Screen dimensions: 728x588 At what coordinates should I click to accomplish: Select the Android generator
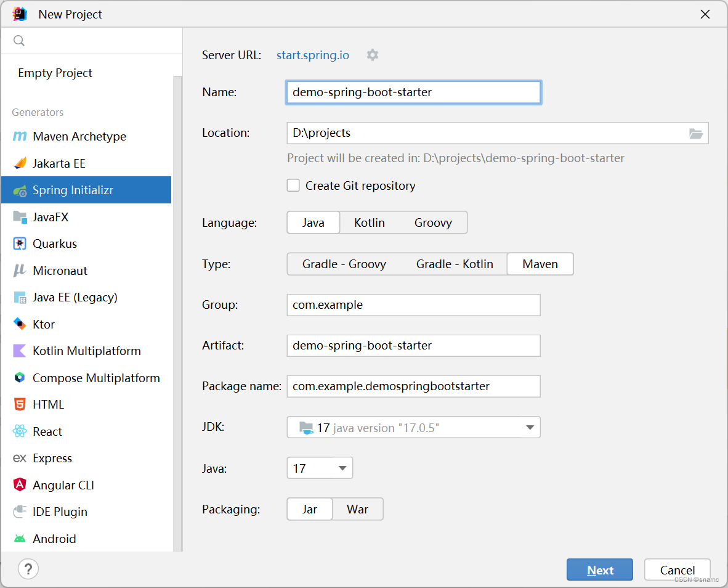[55, 538]
